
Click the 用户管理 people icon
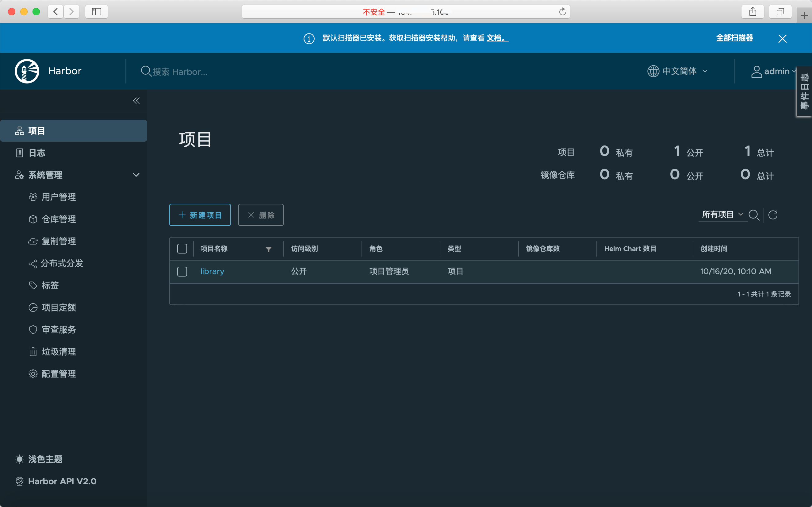(33, 197)
